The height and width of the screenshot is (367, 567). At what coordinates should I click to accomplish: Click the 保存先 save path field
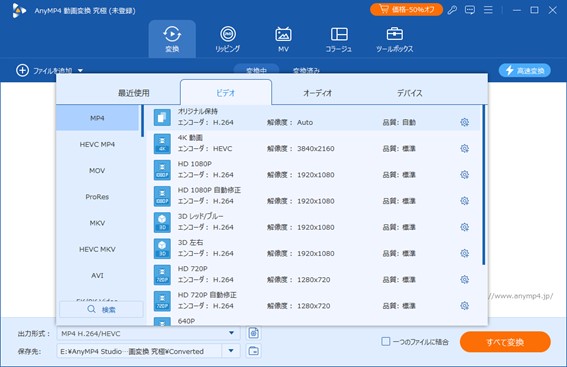139,351
